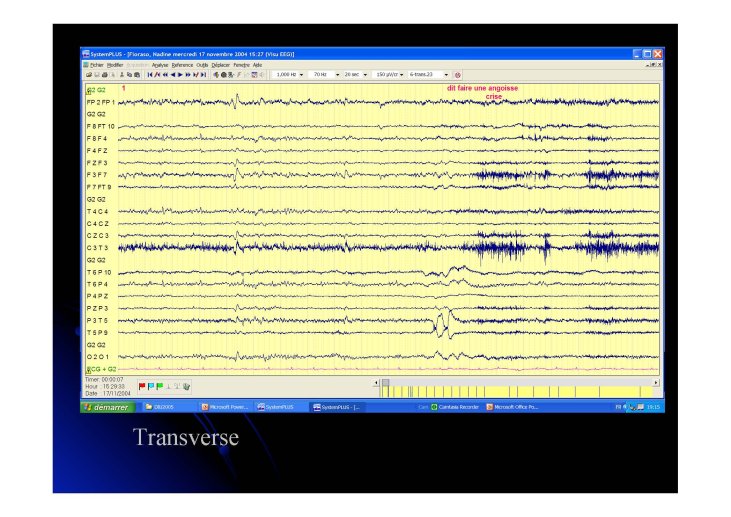Switch to Camtasia Recorder in taskbar
Screen dimensions: 731x517
point(455,407)
